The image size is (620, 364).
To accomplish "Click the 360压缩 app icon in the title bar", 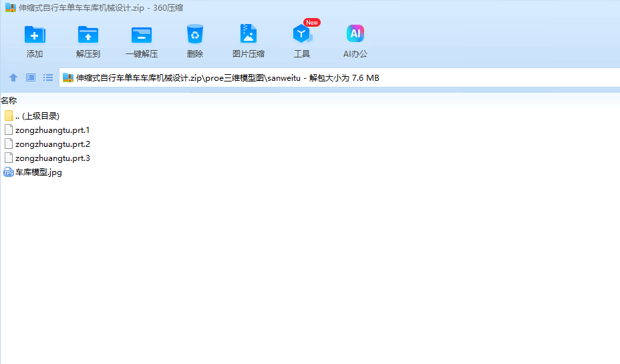I will pyautogui.click(x=10, y=7).
